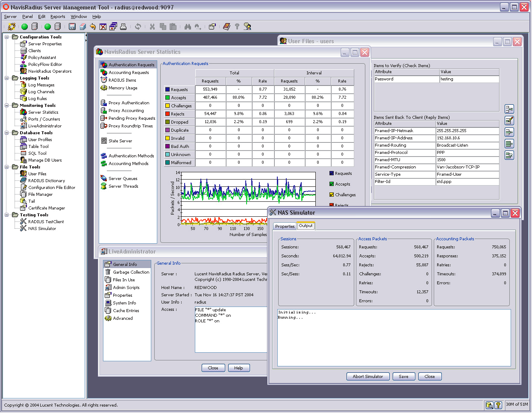Click inside the NAS Simulator output log area
Image resolution: width=532 pixels, height=413 pixels.
point(394,338)
